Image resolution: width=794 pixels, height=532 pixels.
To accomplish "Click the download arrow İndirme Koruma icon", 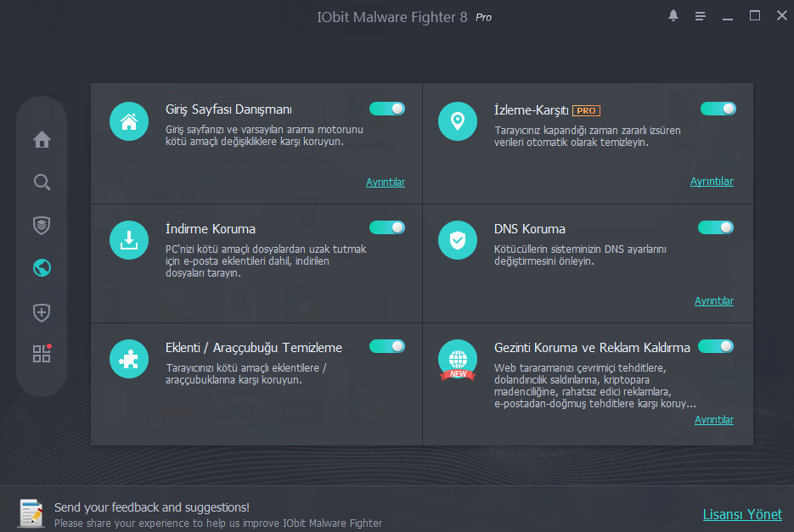I will coord(129,240).
